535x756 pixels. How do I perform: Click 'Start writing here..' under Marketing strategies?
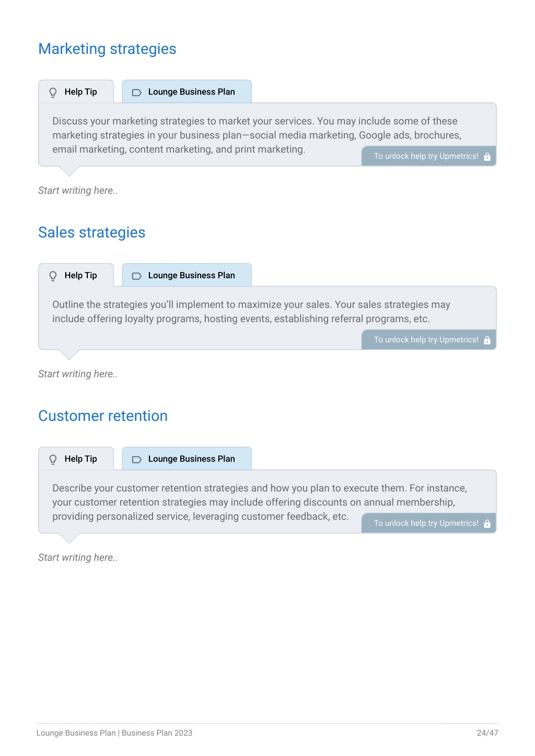click(78, 191)
